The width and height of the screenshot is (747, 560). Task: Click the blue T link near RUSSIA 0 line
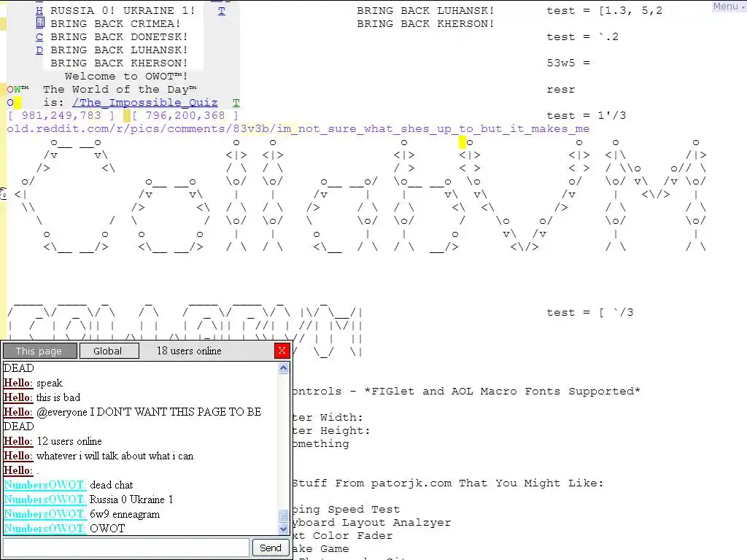click(x=222, y=10)
